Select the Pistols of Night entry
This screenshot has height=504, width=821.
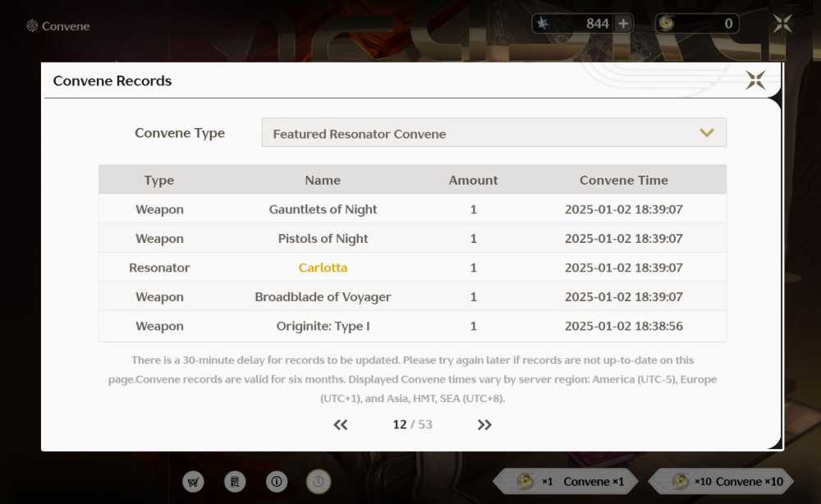[x=323, y=239]
